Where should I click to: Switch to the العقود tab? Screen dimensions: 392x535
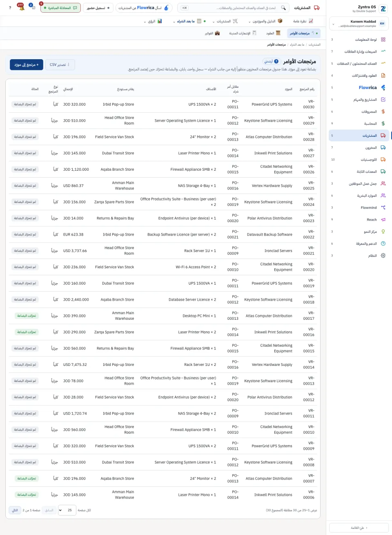tap(273, 33)
